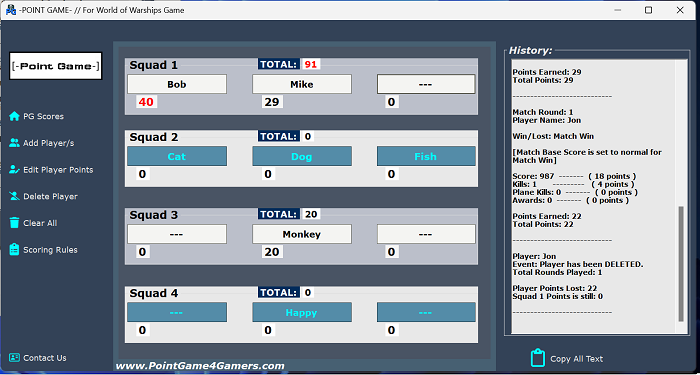Click the clipboard icon for Scoring Rules

(x=14, y=250)
